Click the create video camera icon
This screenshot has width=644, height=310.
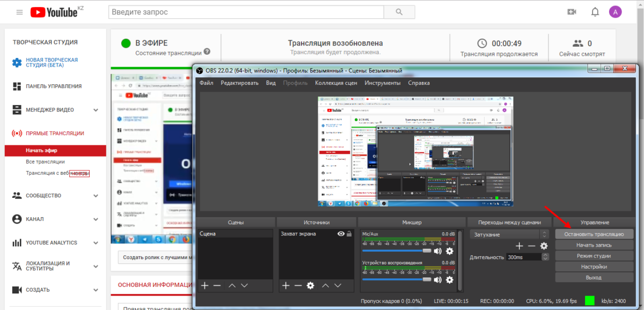[x=572, y=12]
